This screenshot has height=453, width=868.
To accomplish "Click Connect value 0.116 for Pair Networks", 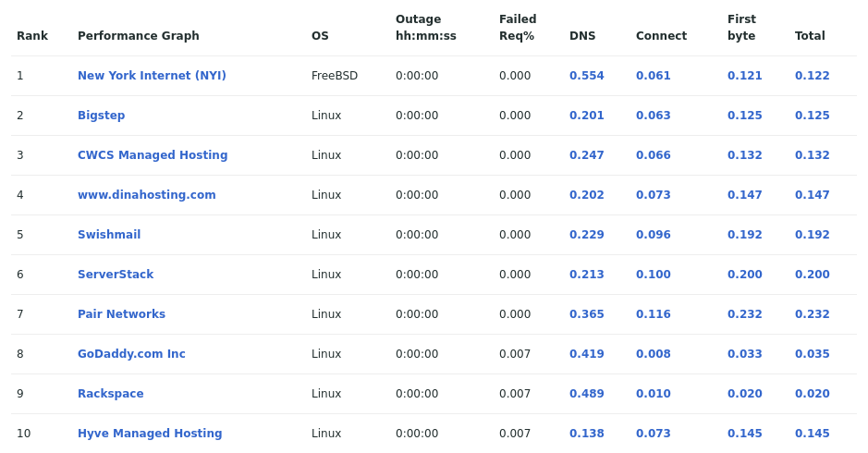I will pos(654,314).
